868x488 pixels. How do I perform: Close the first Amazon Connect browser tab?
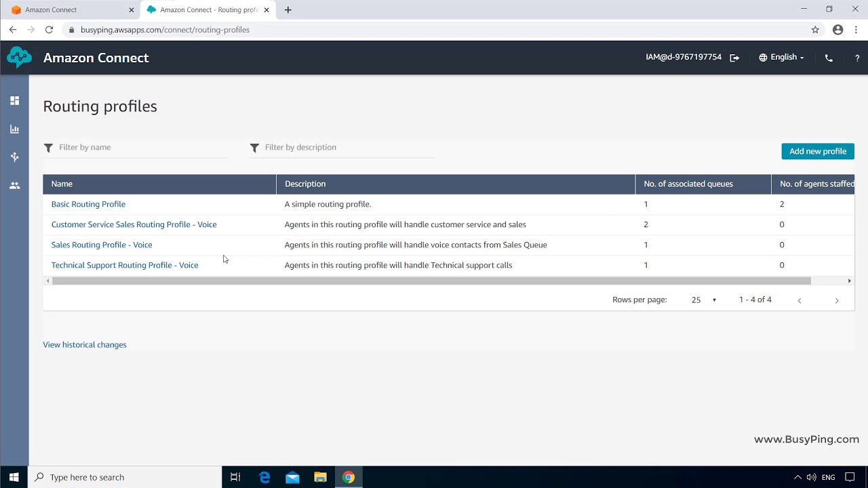point(132,10)
